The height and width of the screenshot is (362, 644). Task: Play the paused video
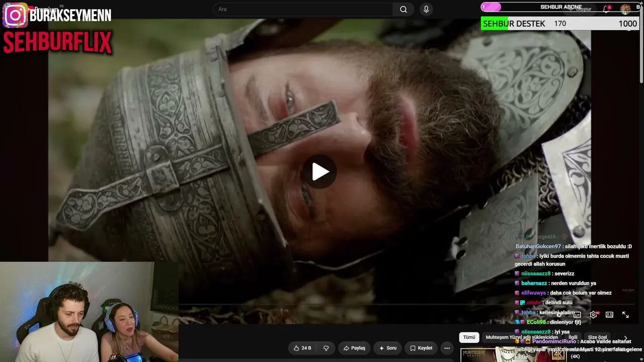point(320,172)
